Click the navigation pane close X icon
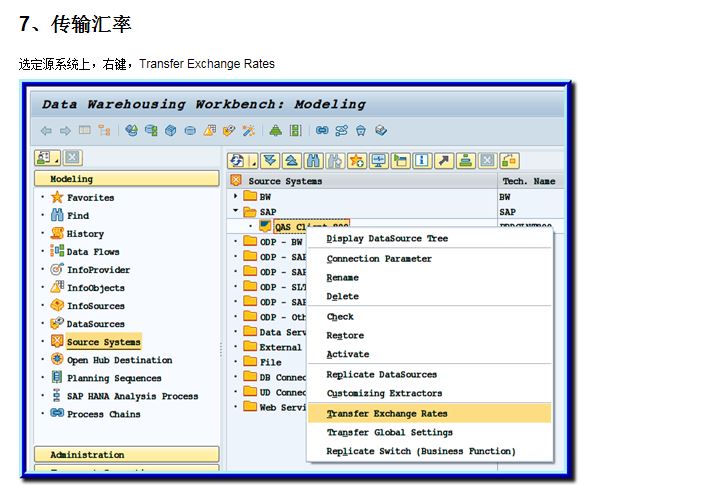Image resolution: width=706 pixels, height=499 pixels. click(x=72, y=158)
